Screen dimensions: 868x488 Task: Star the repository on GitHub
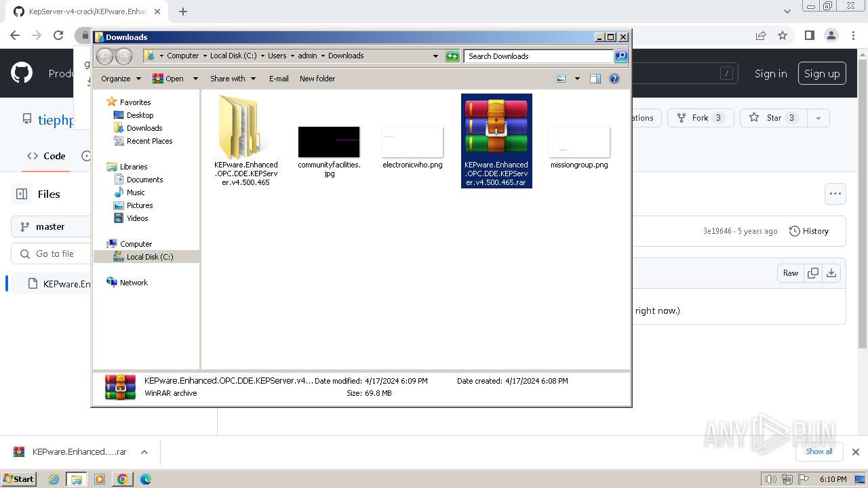[x=773, y=118]
